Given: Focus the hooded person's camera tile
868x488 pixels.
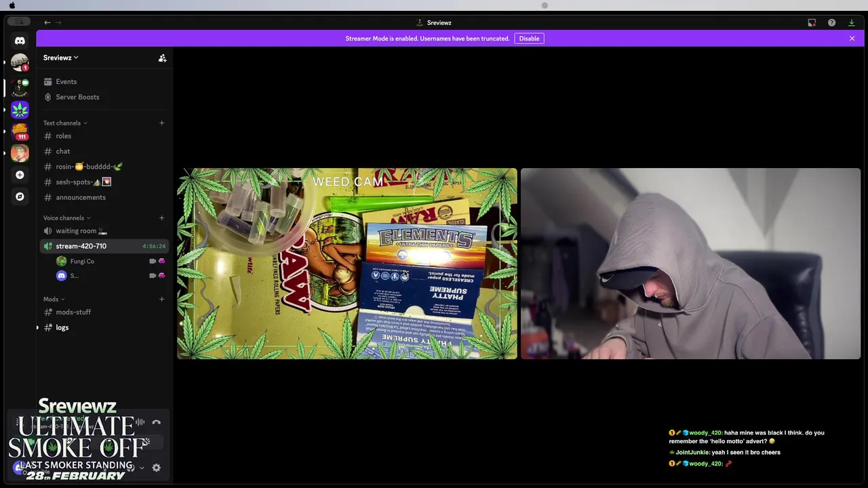Looking at the screenshot, I should 690,264.
